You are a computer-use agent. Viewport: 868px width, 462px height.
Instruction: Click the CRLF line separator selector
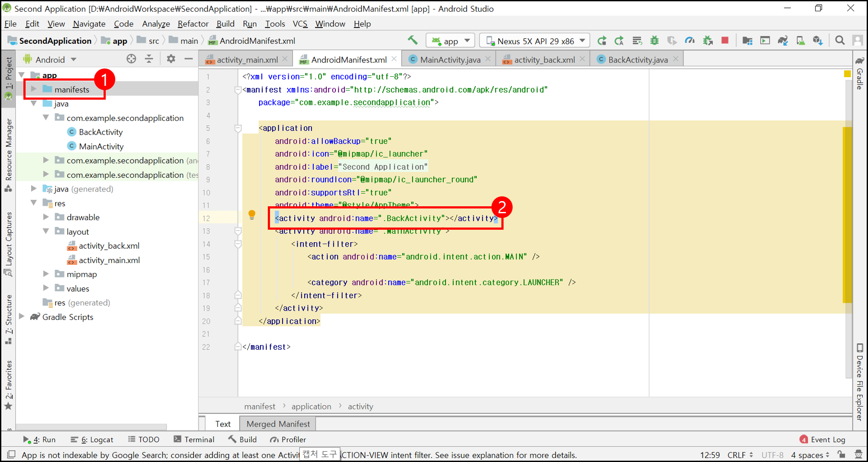(740, 455)
